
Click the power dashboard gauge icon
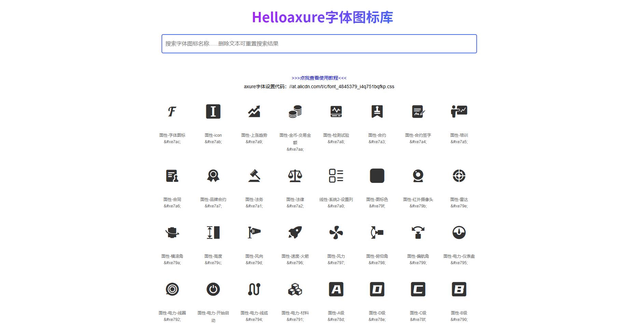click(459, 232)
